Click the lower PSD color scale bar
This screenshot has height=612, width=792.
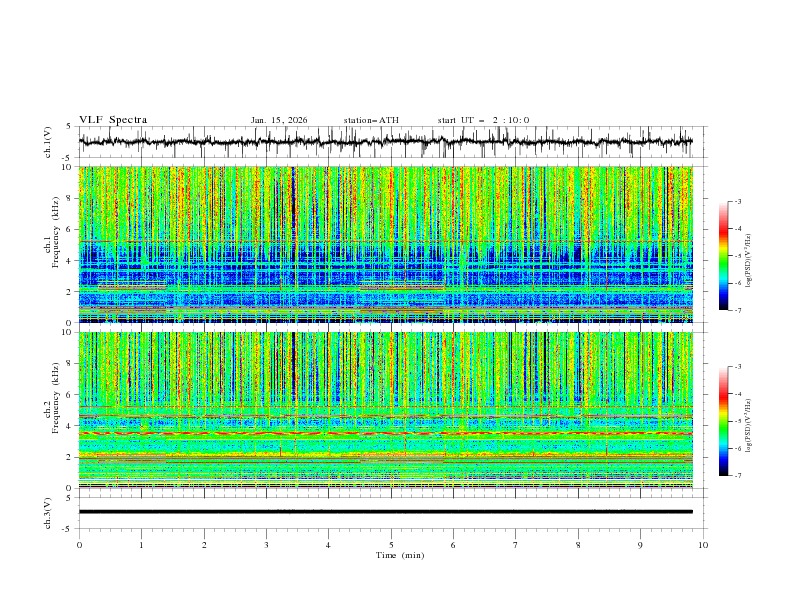point(723,421)
